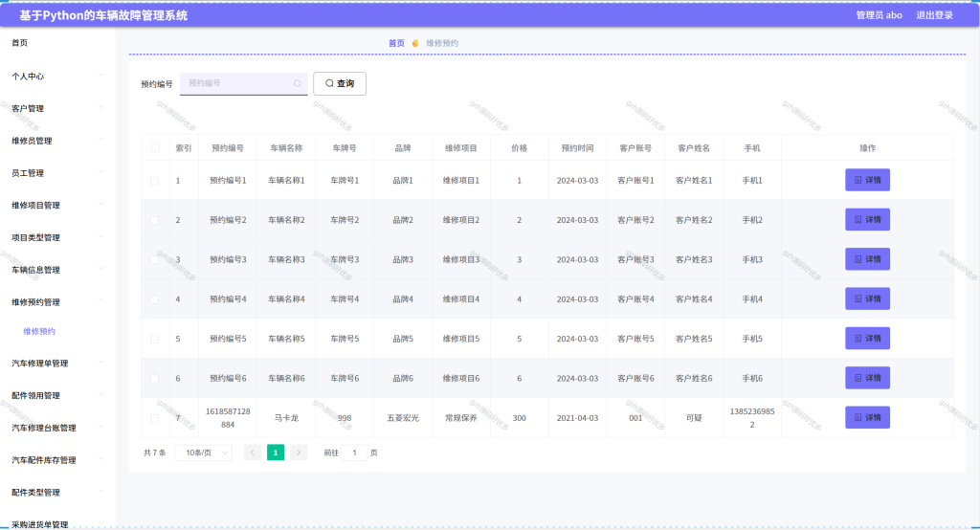Open 详情 for 预约编号1

[x=867, y=180]
